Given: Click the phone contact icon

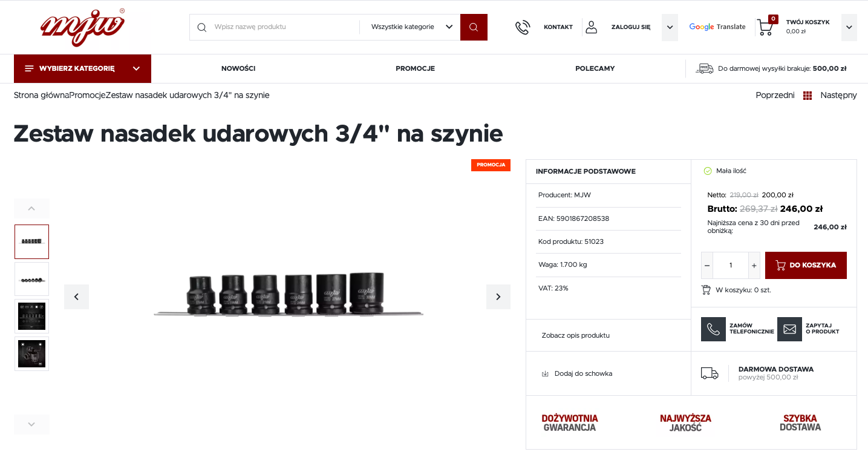Looking at the screenshot, I should tap(523, 27).
